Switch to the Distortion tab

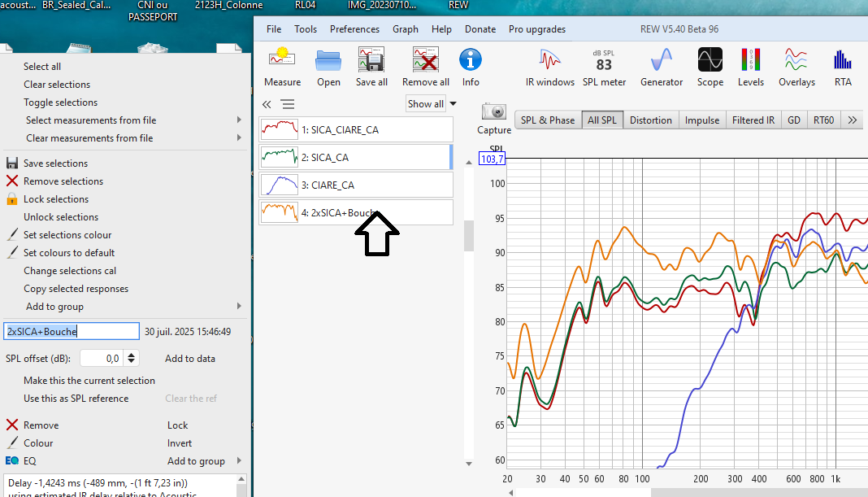650,120
